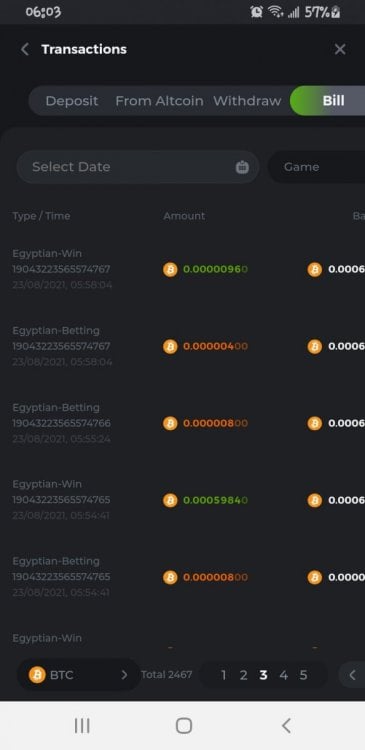This screenshot has width=365, height=750.
Task: Select the Bill tab
Action: click(329, 101)
